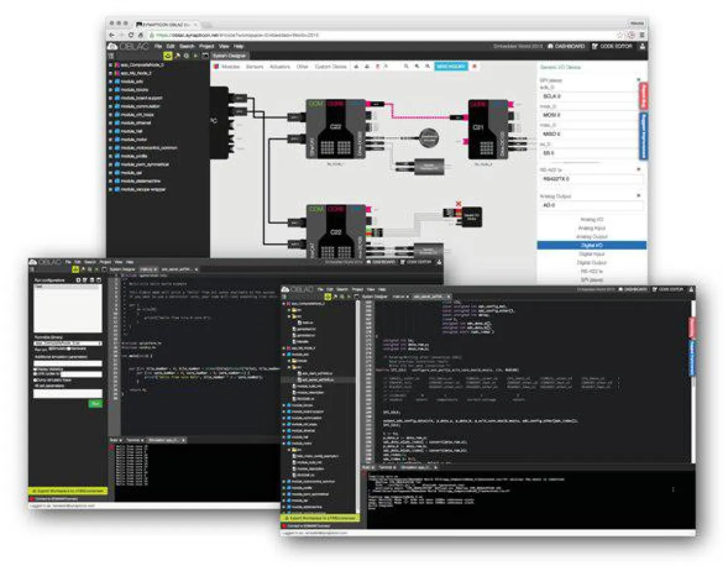Image resolution: width=728 pixels, height=566 pixels.
Task: Click the blue SEND INQUIRY button
Action: [451, 65]
